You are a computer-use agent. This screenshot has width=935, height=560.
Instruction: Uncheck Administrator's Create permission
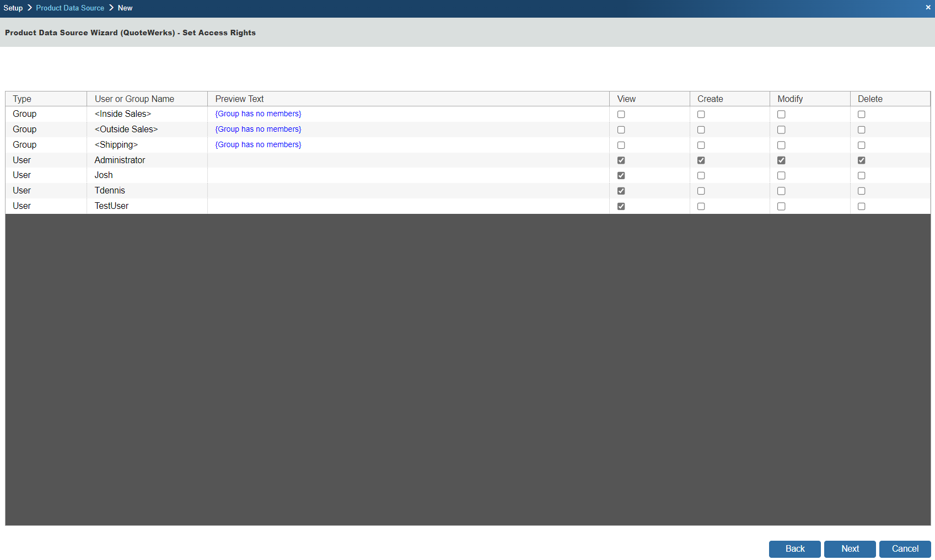(x=701, y=160)
